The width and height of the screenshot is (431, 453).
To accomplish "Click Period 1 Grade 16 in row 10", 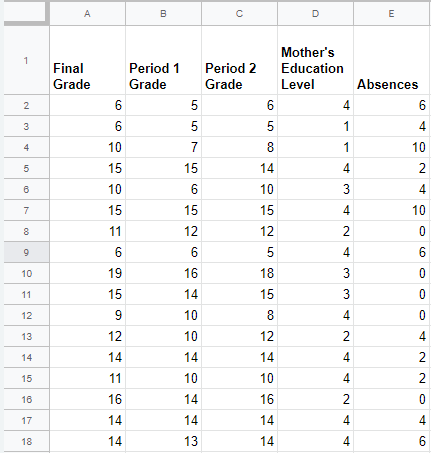I will 163,273.
